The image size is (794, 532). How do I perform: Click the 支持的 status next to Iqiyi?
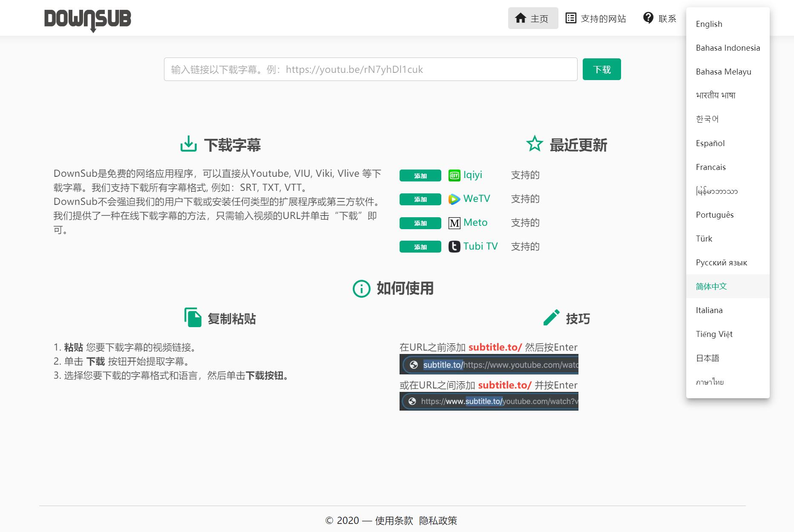(525, 175)
